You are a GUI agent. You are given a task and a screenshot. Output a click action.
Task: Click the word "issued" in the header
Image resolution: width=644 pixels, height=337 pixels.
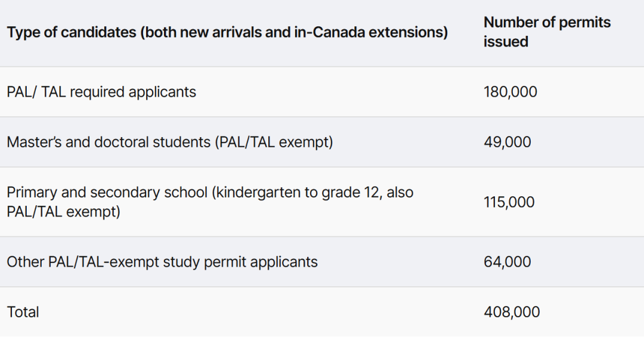click(506, 42)
